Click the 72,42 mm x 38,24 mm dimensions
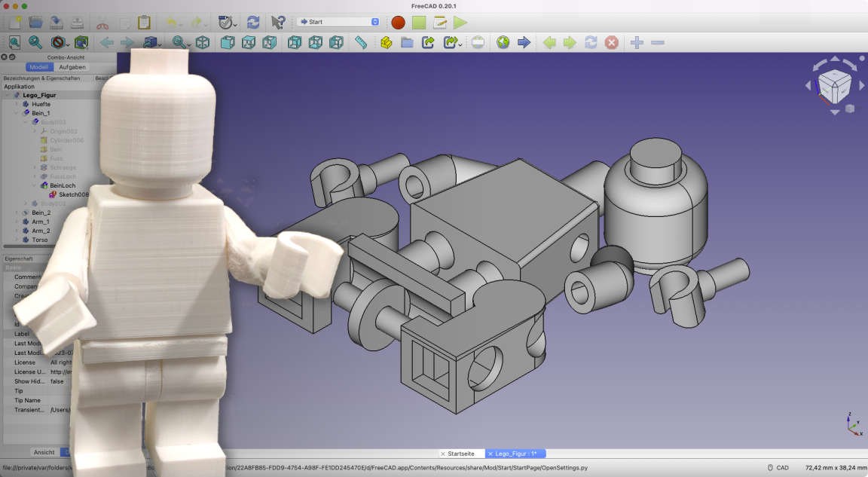 tap(836, 468)
